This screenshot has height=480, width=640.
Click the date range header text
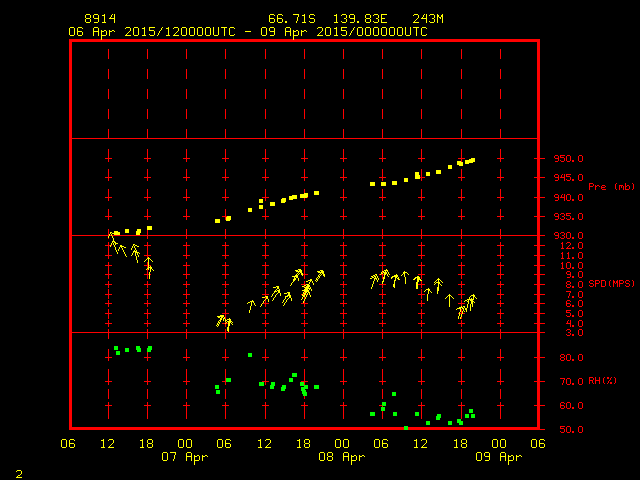coord(247,32)
